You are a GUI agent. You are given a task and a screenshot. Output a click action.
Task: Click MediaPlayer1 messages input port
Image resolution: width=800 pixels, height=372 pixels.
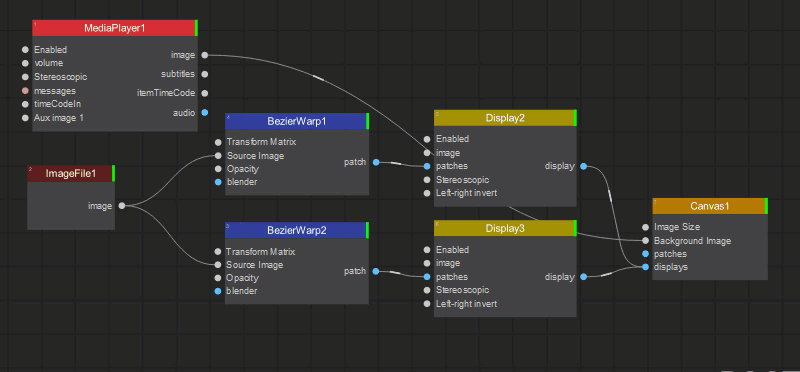[x=25, y=91]
